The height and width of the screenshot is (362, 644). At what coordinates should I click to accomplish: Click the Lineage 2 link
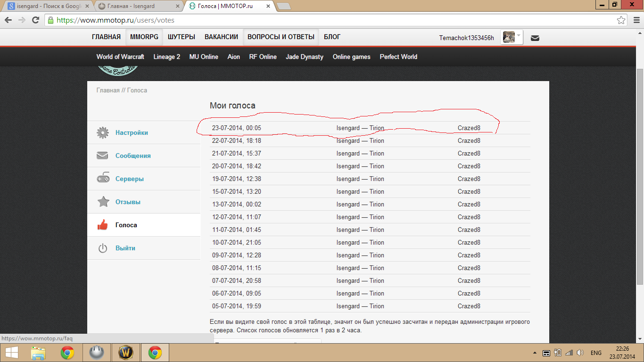coord(166,57)
